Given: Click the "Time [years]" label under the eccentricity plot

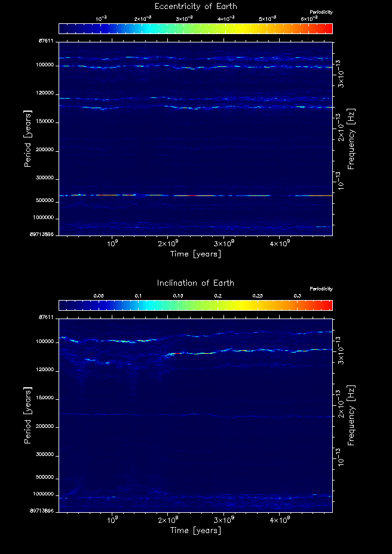Looking at the screenshot, I should click(195, 254).
